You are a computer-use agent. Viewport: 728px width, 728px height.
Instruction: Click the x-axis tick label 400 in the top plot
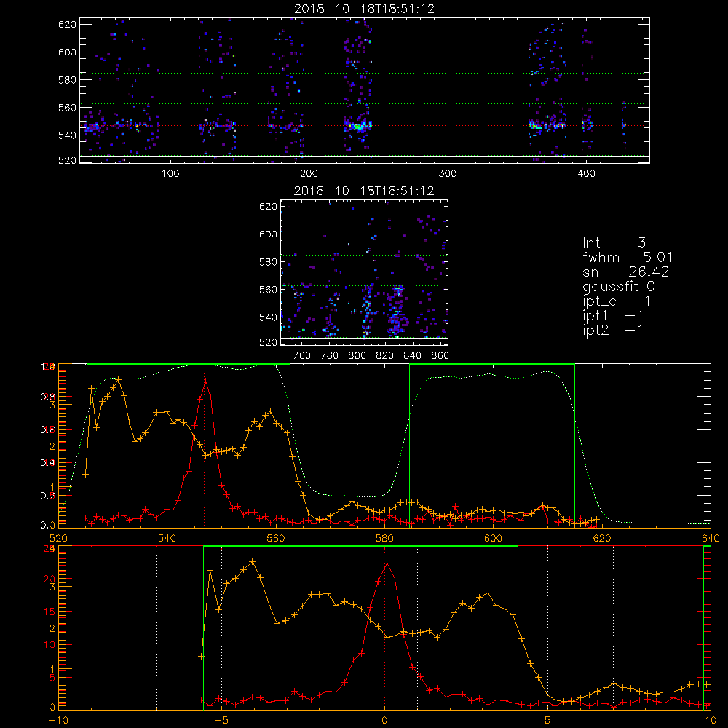coord(586,174)
